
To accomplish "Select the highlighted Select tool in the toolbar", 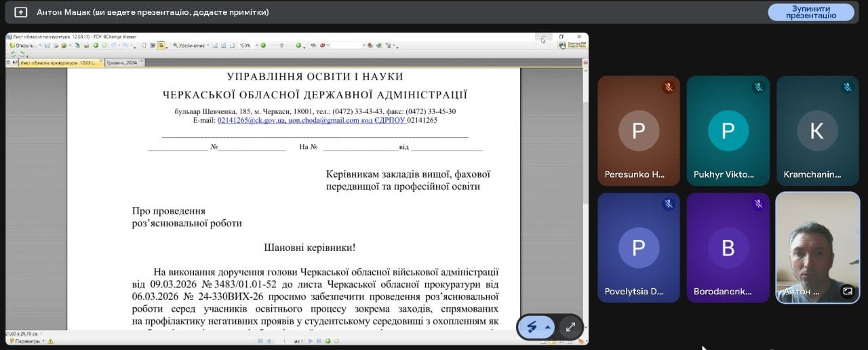I will pyautogui.click(x=161, y=45).
